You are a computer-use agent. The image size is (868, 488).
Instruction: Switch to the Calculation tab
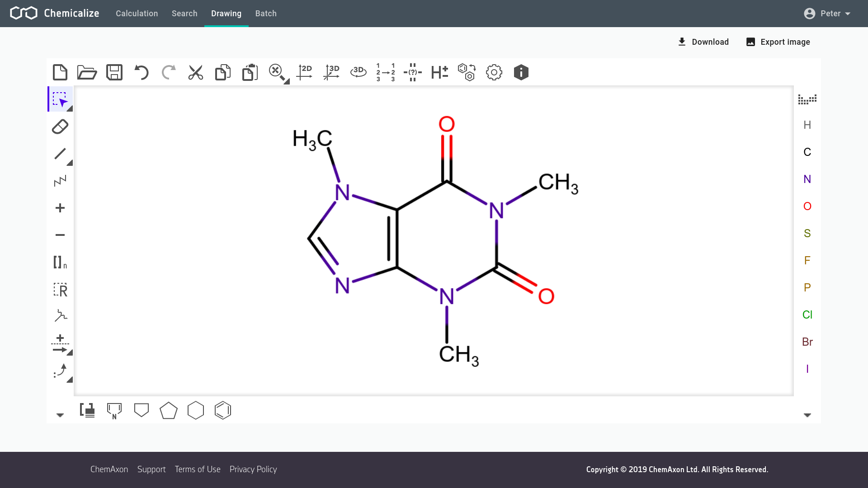[137, 14]
